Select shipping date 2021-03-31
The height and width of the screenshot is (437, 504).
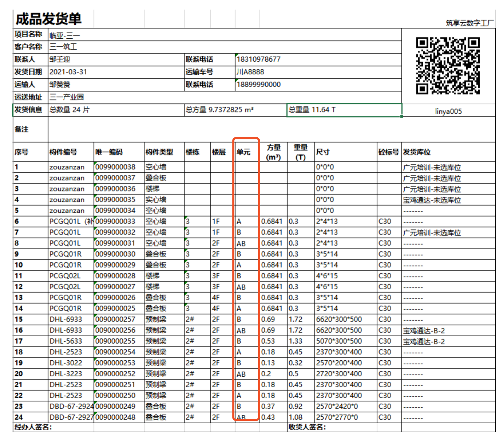(x=68, y=72)
